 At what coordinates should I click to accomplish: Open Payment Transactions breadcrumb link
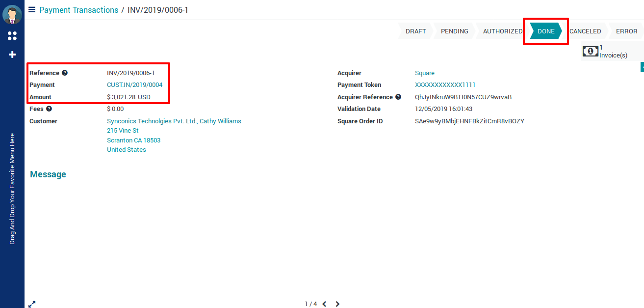coord(78,10)
